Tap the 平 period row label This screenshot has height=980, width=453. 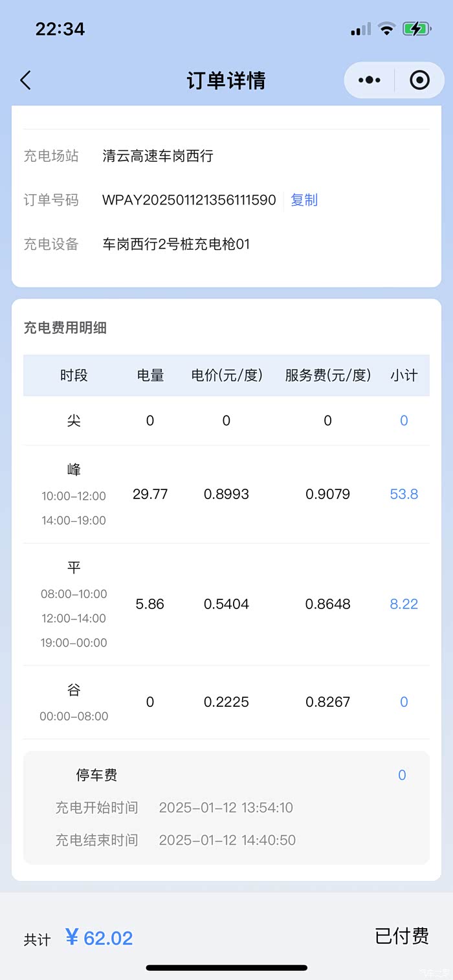74,568
